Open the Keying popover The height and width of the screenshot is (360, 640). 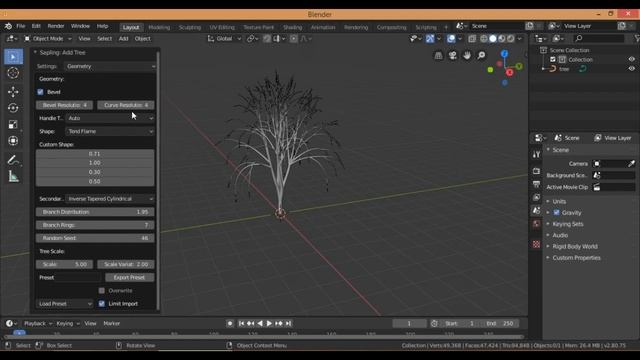tap(68, 324)
